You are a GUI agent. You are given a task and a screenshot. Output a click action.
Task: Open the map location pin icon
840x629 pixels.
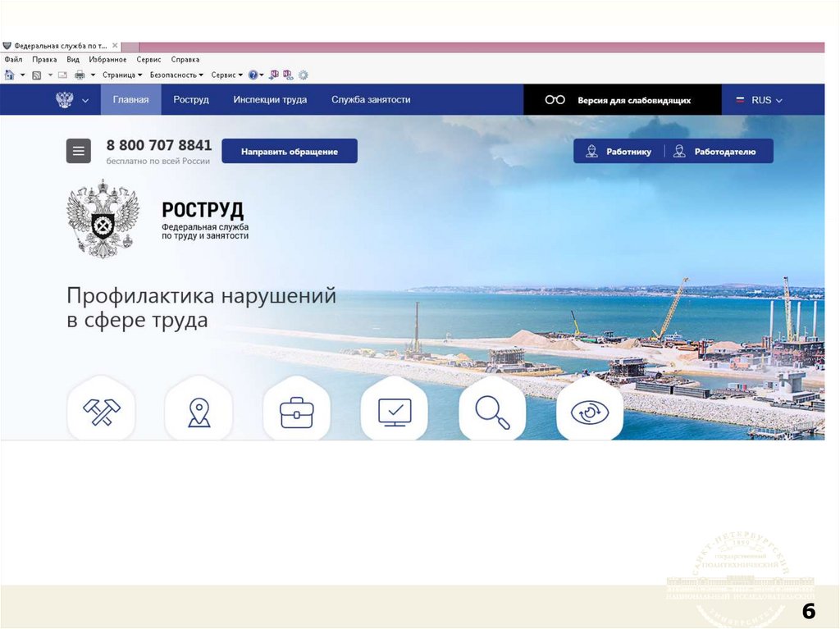(199, 412)
